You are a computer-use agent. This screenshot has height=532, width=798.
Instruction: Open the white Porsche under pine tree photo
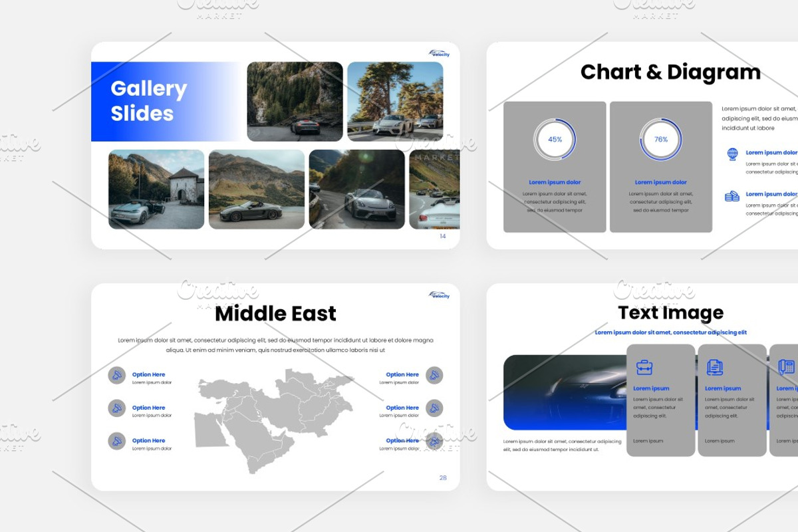pyautogui.click(x=395, y=102)
